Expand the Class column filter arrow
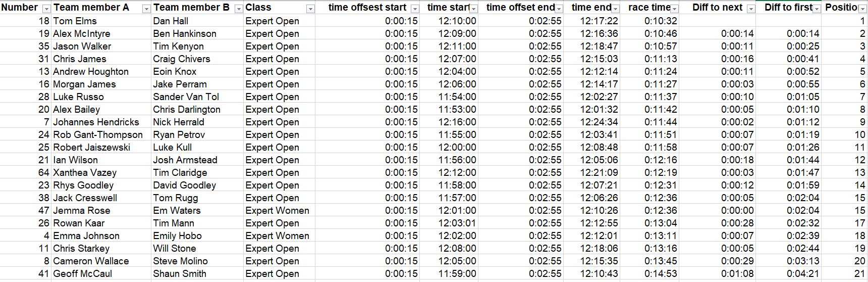 point(310,9)
